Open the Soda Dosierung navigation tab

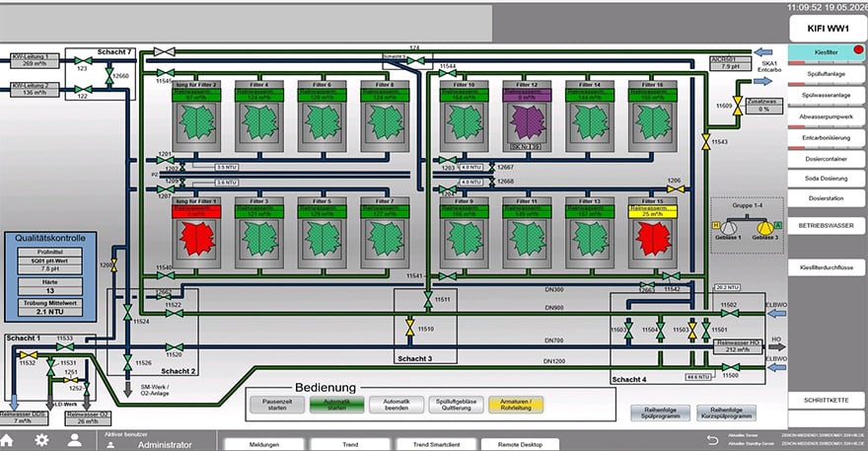click(x=826, y=179)
